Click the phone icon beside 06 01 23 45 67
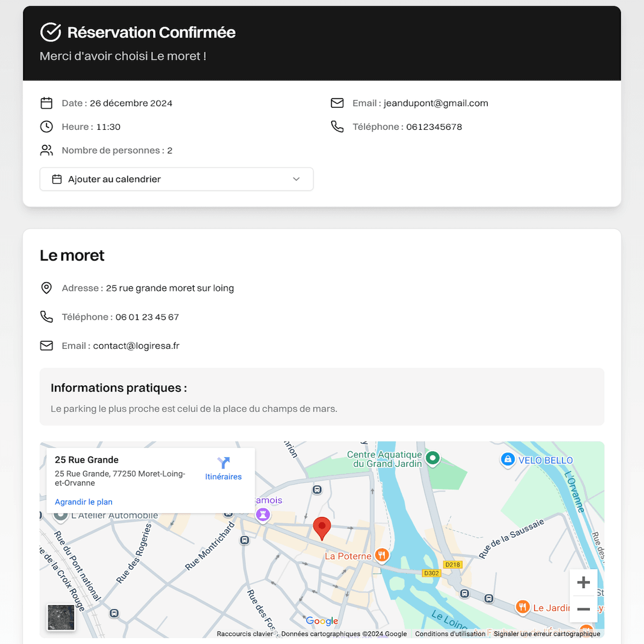Image resolution: width=644 pixels, height=644 pixels. coord(47,317)
